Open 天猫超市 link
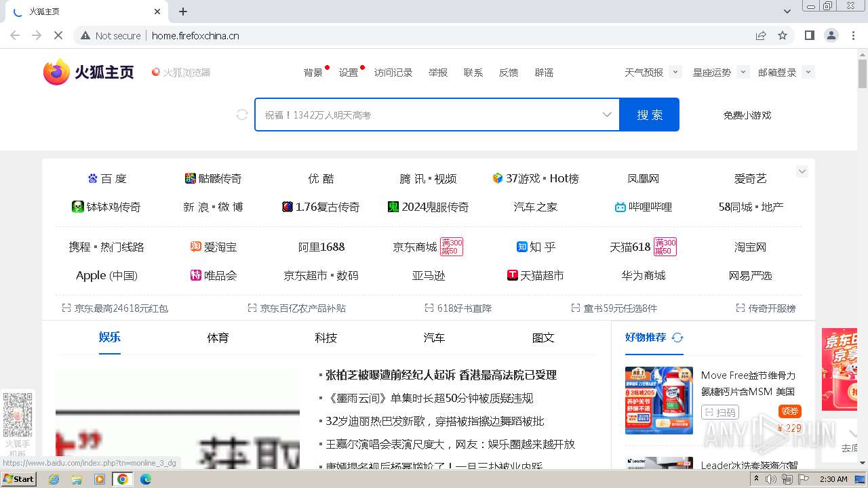 tap(536, 275)
